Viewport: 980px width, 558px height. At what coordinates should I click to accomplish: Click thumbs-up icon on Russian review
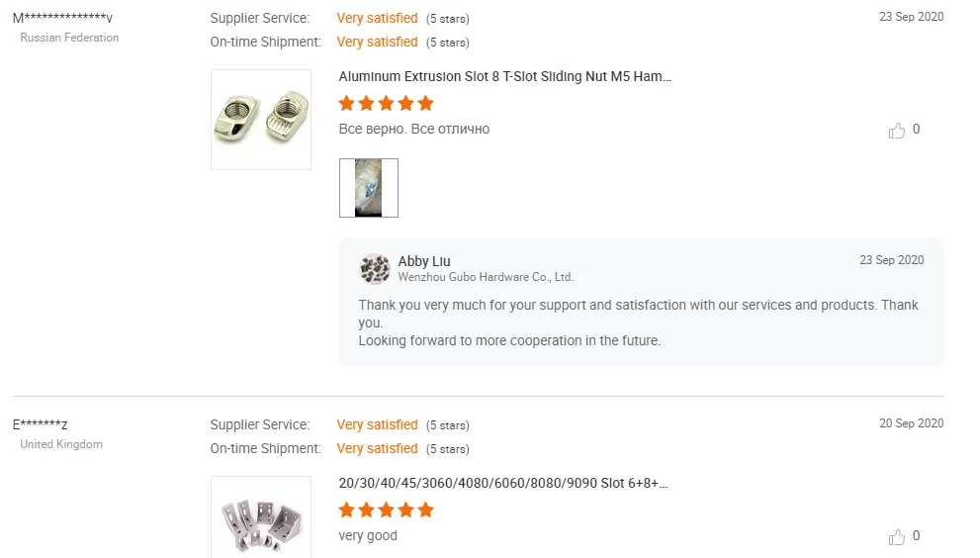897,131
